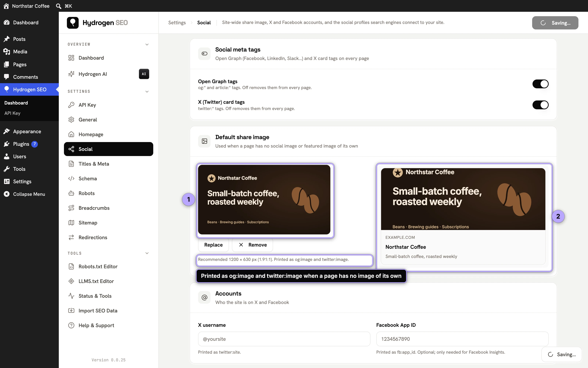
Task: Open the Robots settings item
Action: (x=108, y=193)
